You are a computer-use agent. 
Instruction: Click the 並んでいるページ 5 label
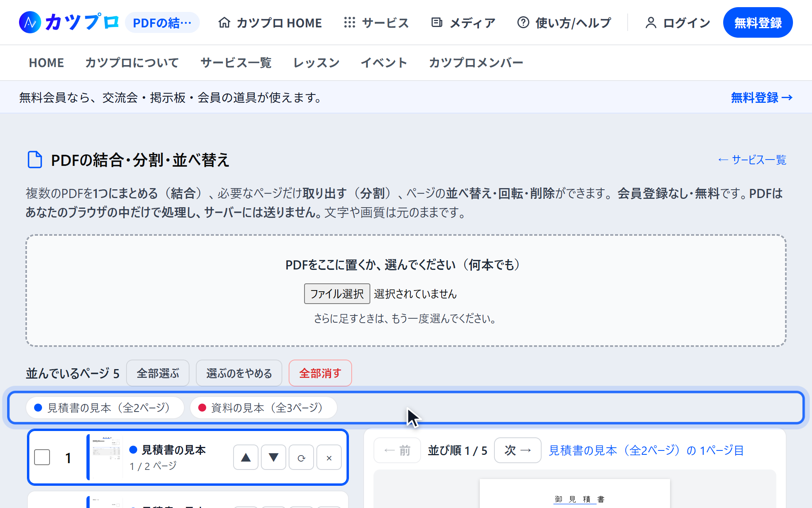[73, 373]
